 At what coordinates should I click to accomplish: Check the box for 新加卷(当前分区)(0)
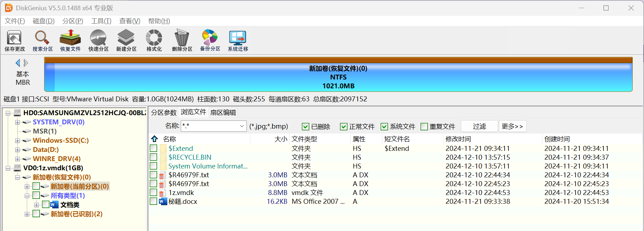click(36, 186)
